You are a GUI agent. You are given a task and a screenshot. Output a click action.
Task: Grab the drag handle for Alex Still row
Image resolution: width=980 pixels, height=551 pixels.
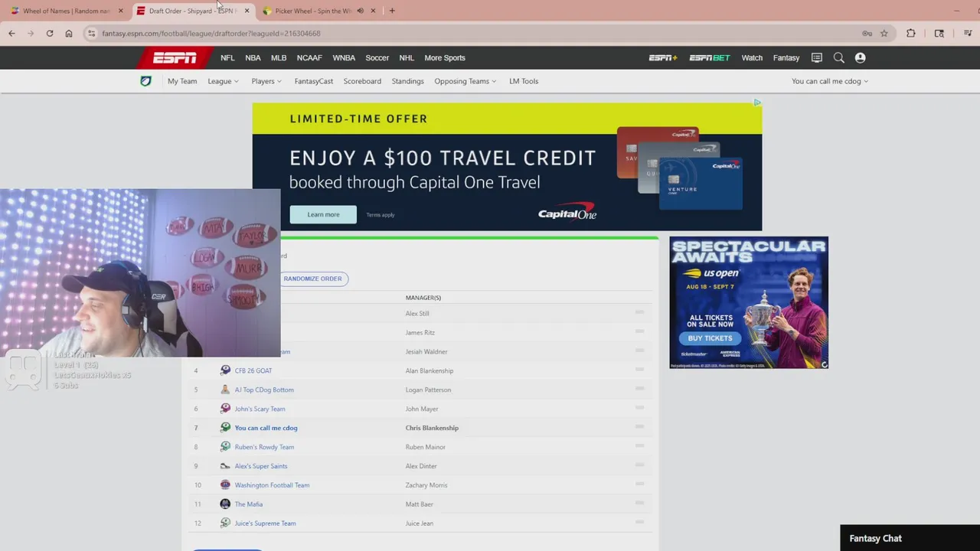click(639, 312)
